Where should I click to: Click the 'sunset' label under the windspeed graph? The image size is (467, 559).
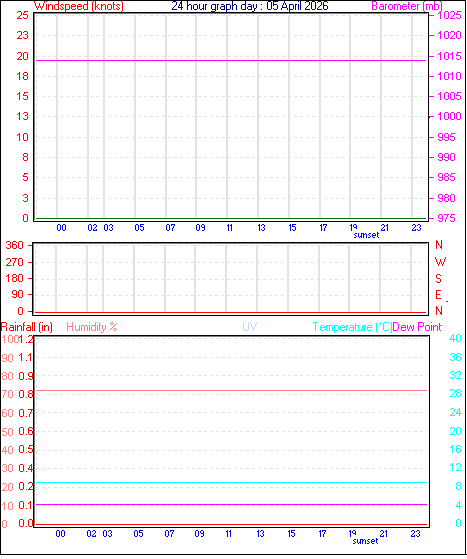[x=366, y=235]
